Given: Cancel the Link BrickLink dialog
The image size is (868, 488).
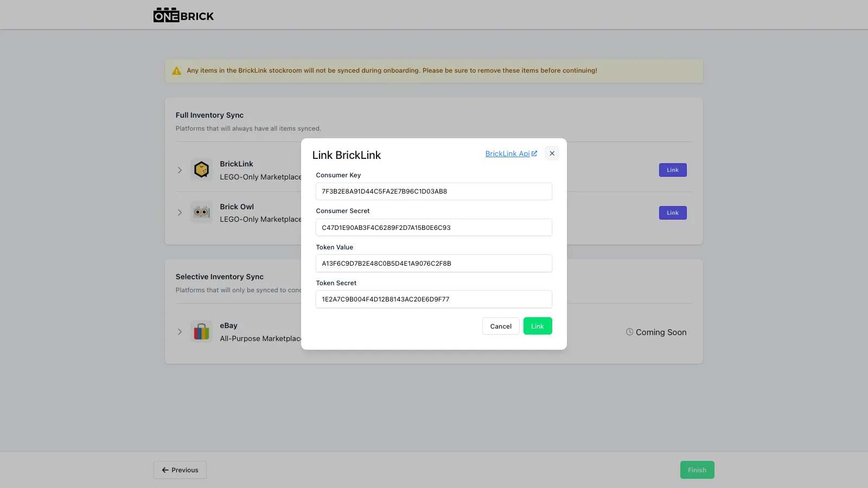Looking at the screenshot, I should 501,326.
